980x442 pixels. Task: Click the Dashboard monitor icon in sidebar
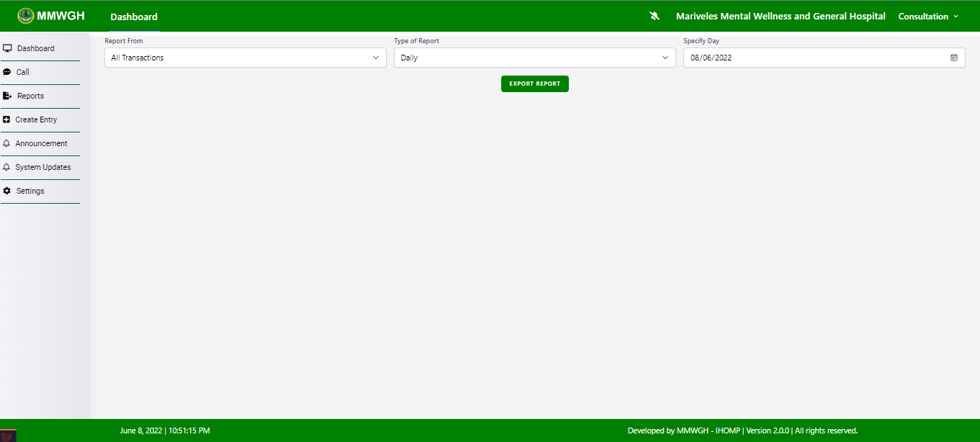[x=7, y=48]
